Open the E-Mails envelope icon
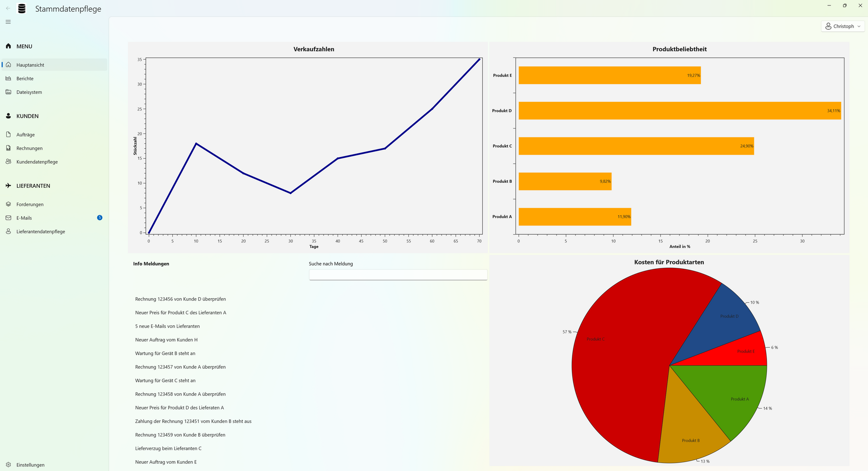The height and width of the screenshot is (471, 868). coord(8,218)
